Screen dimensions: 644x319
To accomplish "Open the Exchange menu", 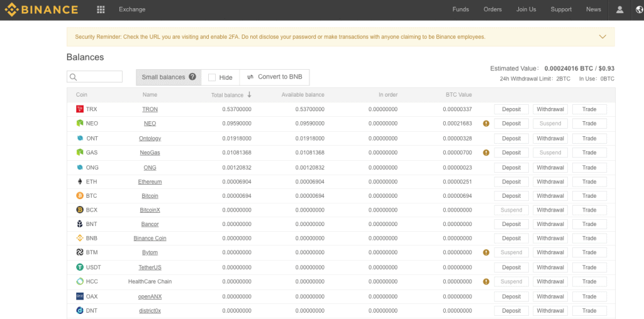I will pyautogui.click(x=132, y=9).
